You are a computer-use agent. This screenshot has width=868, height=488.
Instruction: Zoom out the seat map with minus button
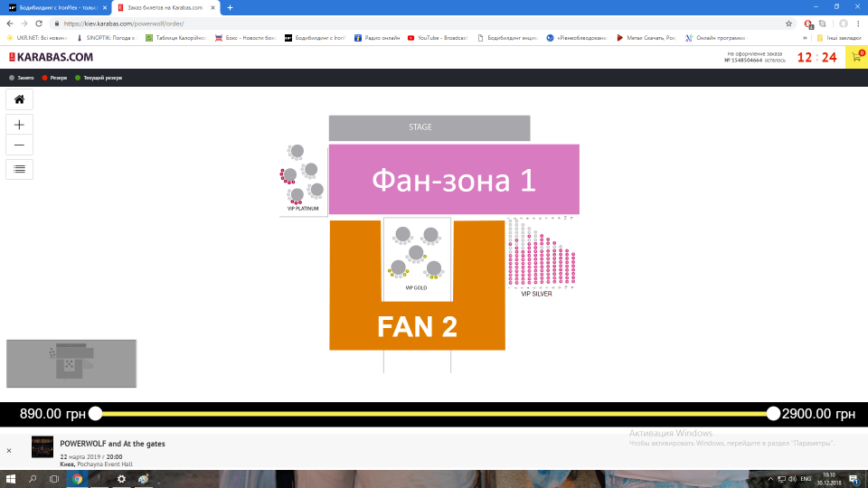(x=19, y=145)
